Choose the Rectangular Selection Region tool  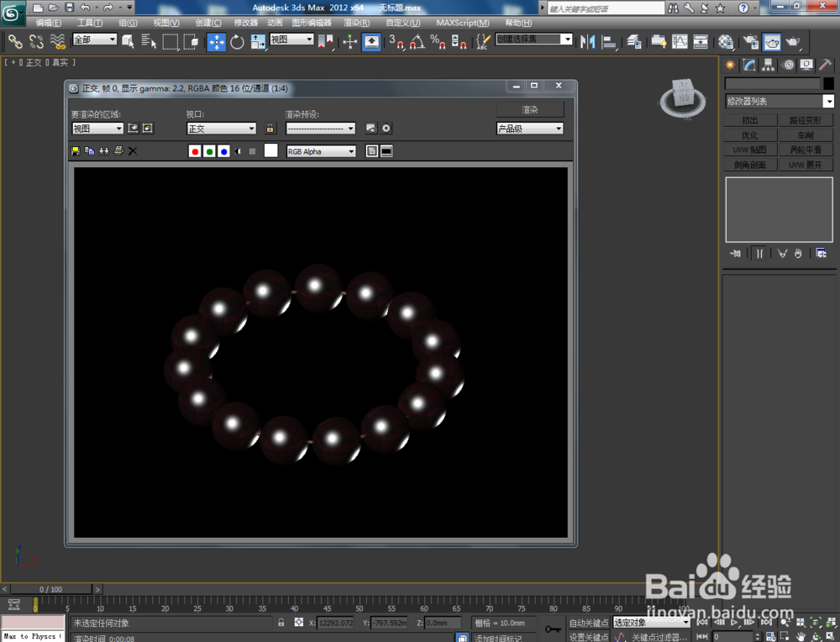171,41
